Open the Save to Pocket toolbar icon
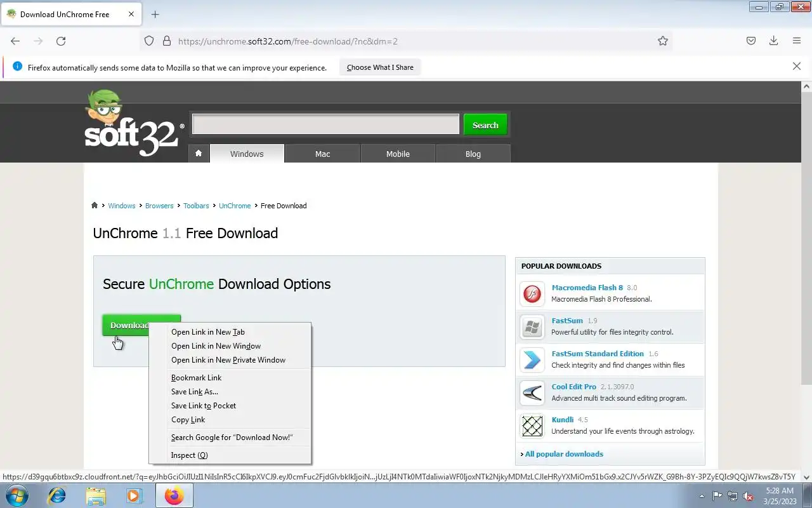 pyautogui.click(x=750, y=41)
